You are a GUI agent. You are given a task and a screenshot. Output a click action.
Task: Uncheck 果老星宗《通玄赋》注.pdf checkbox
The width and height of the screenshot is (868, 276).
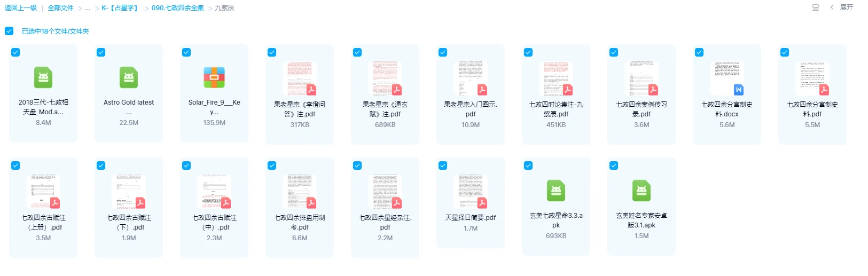(357, 52)
